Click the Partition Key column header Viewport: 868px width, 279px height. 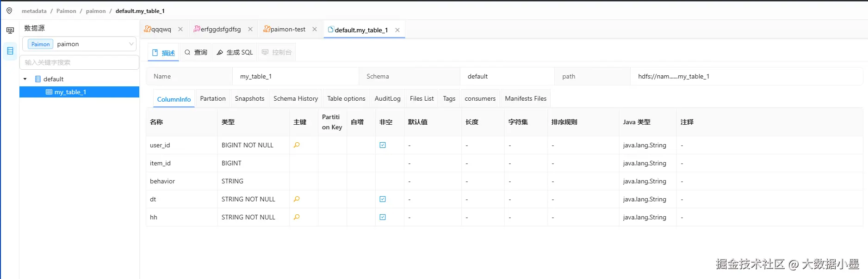click(x=332, y=122)
